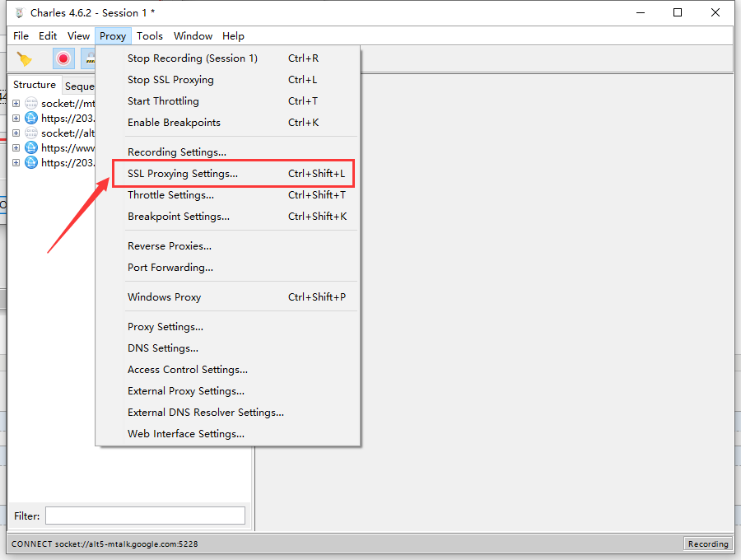
Task: Select Stop SSL Proxying
Action: pyautogui.click(x=228, y=79)
